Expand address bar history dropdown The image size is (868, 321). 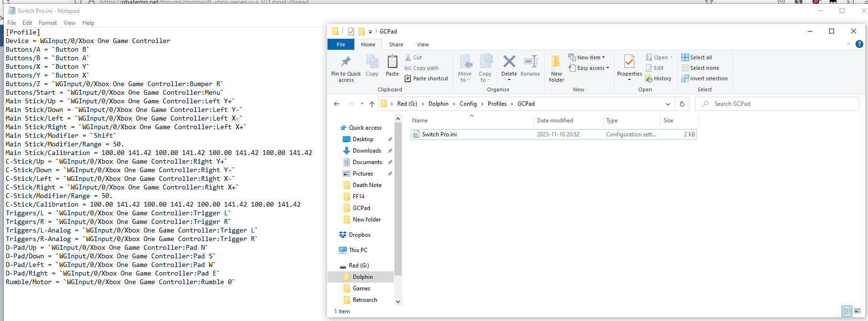pyautogui.click(x=668, y=104)
